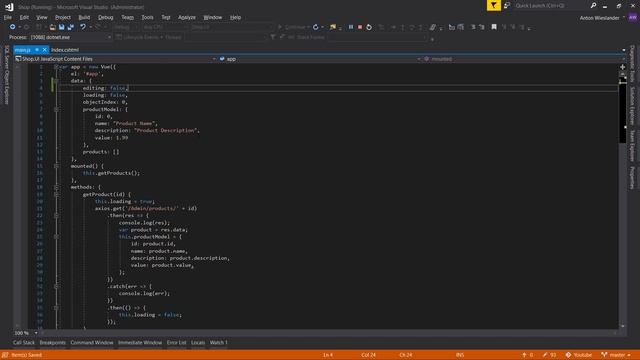
Task: Toggle pin on the main.js tab
Action: point(37,50)
